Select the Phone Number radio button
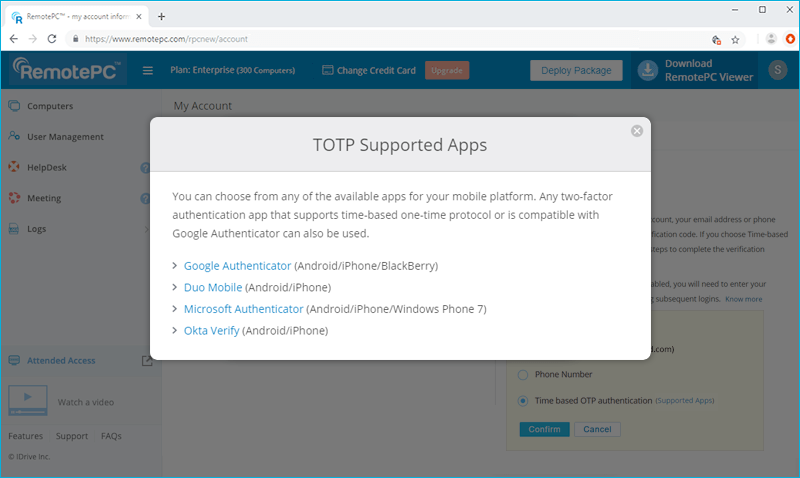The image size is (800, 478). click(523, 375)
